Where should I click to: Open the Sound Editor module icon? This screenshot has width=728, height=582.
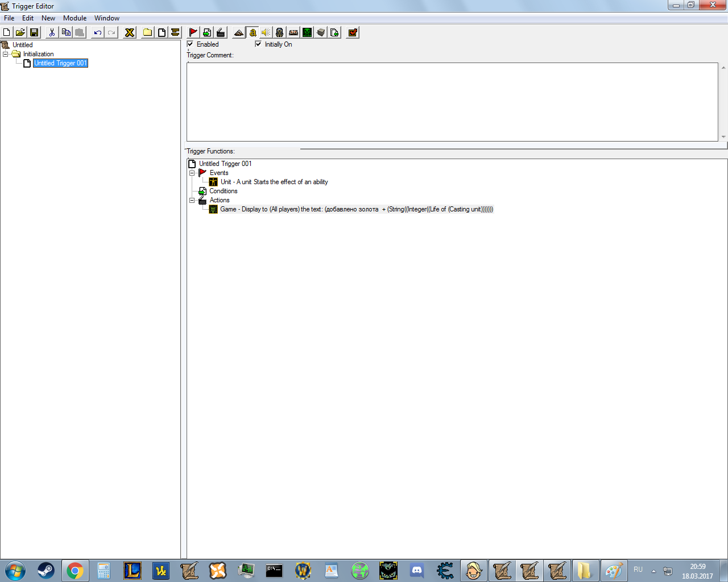[x=266, y=32]
